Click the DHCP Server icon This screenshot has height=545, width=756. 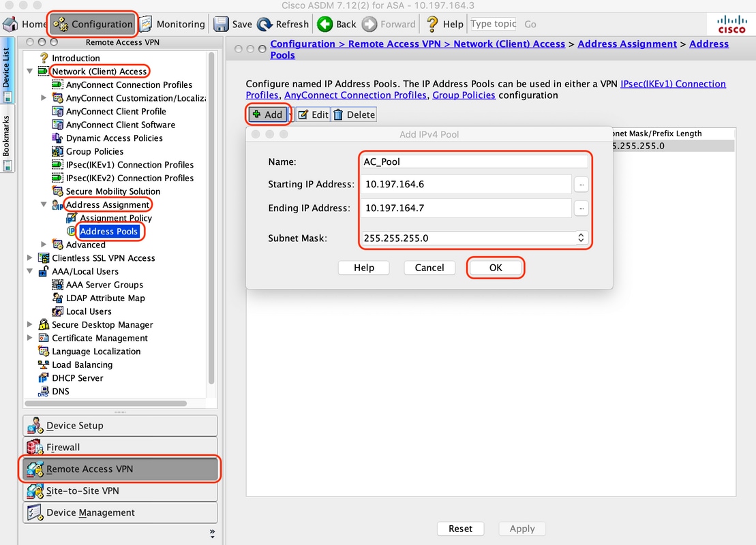pyautogui.click(x=44, y=378)
